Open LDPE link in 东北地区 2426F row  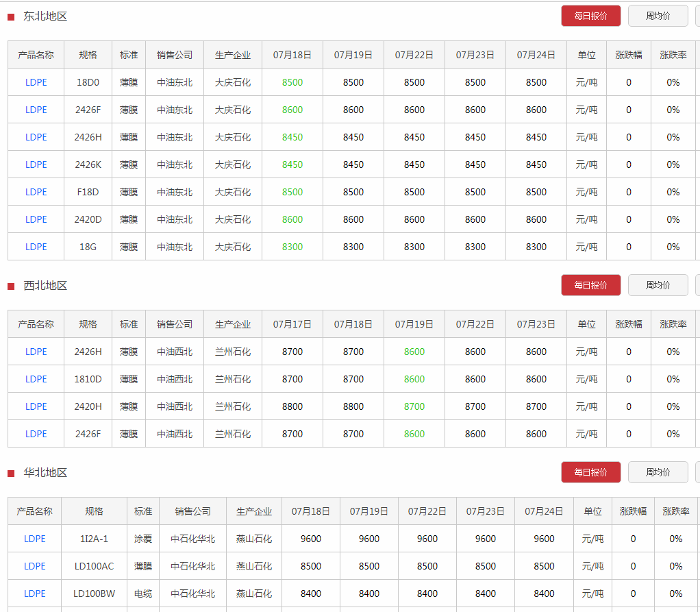[x=36, y=110]
